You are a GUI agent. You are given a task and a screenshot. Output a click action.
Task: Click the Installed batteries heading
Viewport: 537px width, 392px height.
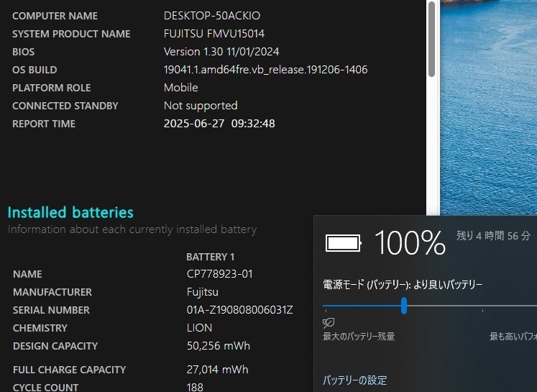70,212
